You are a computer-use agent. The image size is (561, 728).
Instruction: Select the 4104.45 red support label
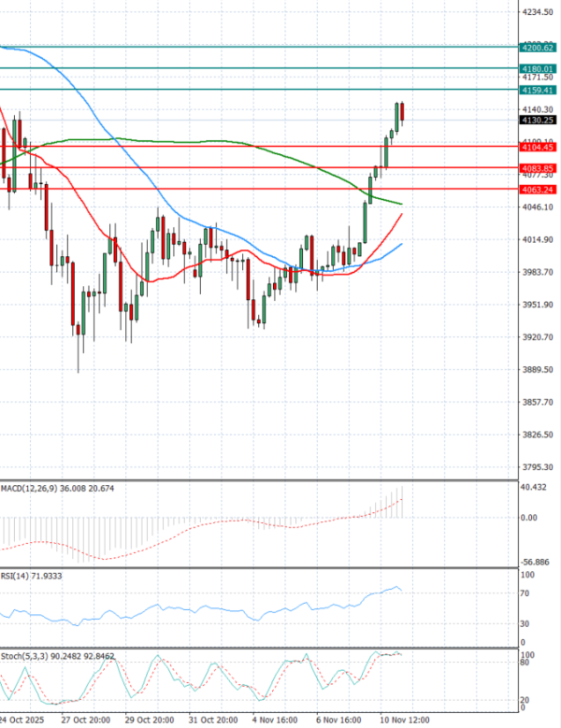pos(539,147)
